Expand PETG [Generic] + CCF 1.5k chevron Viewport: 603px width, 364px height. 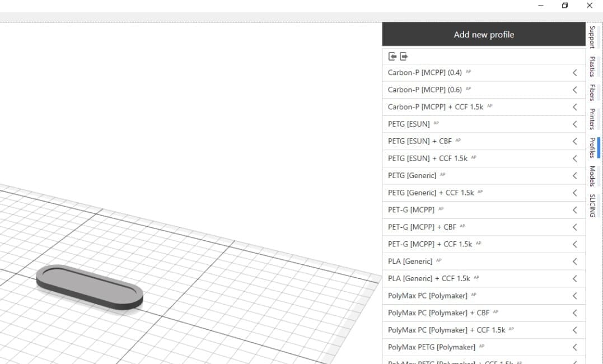coord(575,193)
